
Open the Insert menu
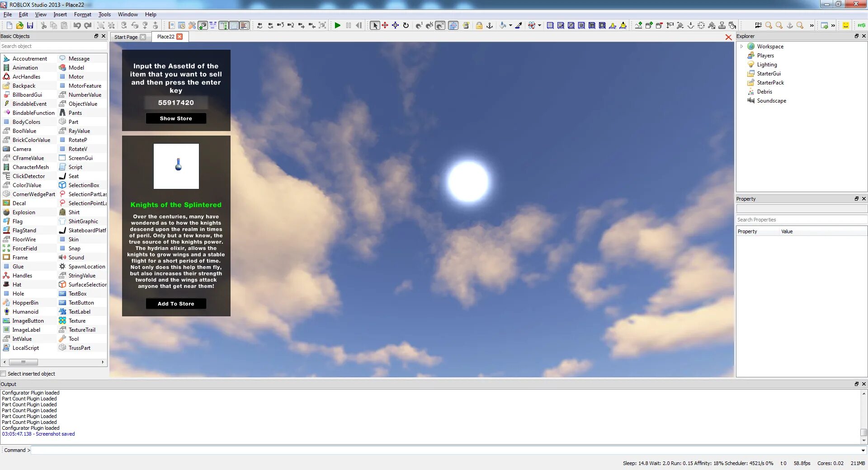(60, 14)
